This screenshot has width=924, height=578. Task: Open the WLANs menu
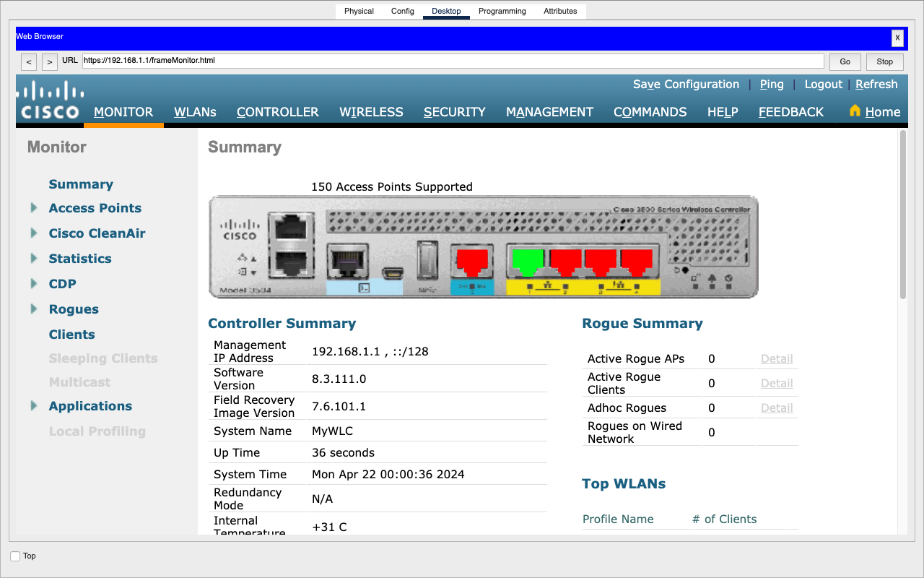[195, 112]
